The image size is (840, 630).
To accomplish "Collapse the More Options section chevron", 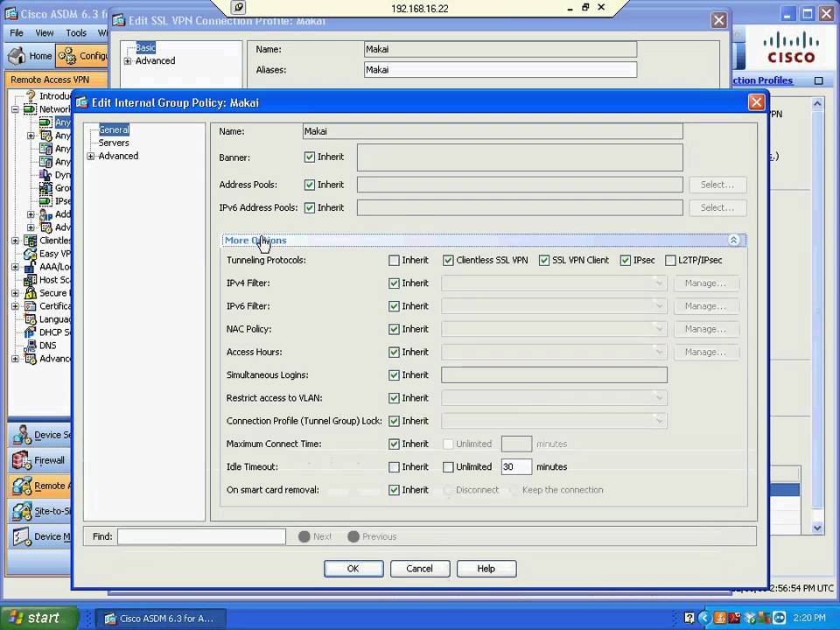I will point(734,241).
